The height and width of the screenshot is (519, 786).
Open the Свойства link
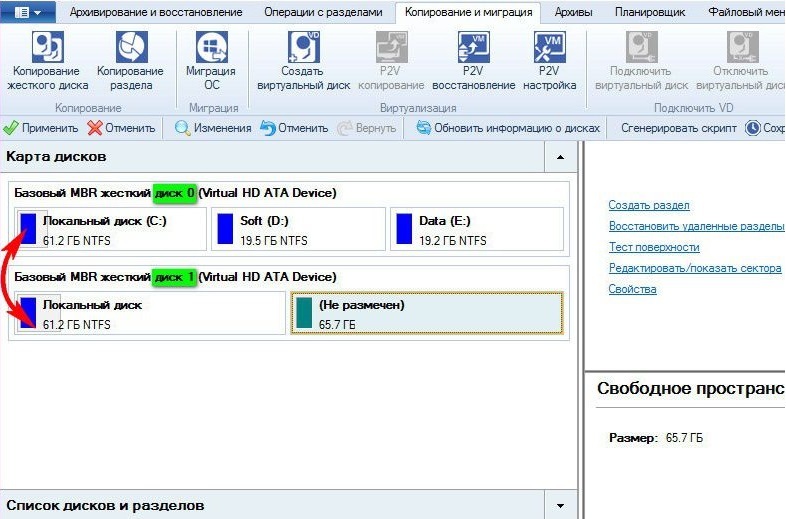(x=632, y=289)
